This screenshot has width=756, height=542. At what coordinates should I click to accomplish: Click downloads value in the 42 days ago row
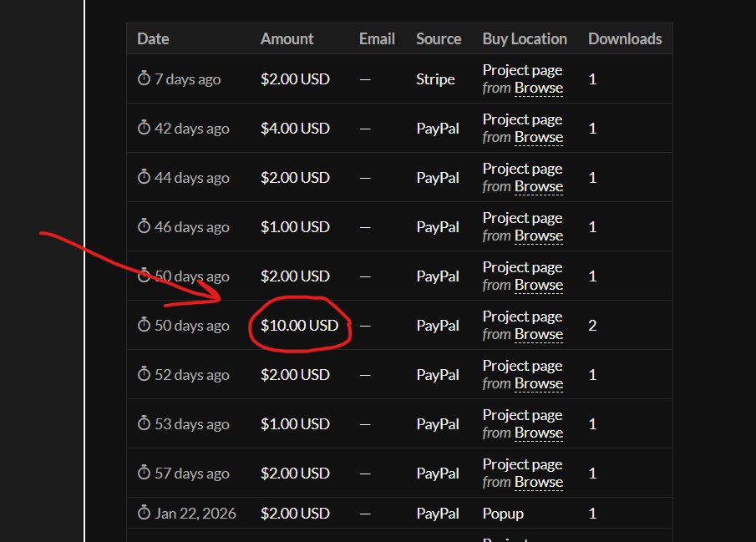(592, 129)
